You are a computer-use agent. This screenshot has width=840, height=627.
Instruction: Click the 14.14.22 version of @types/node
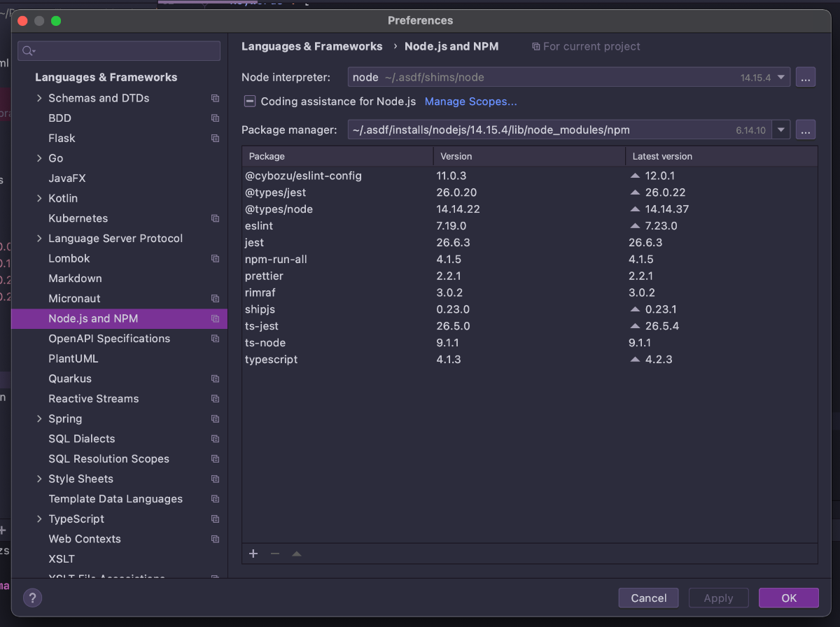pos(458,209)
